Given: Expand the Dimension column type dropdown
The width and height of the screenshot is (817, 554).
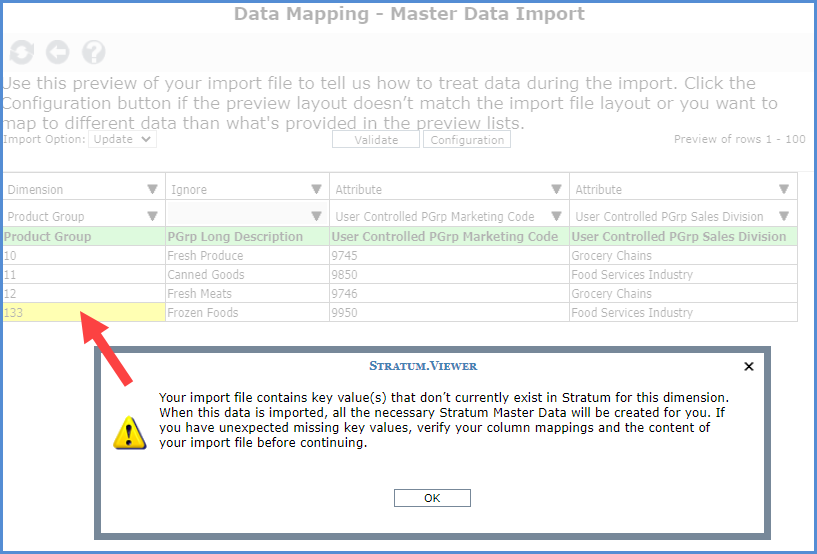Looking at the screenshot, I should [x=152, y=189].
